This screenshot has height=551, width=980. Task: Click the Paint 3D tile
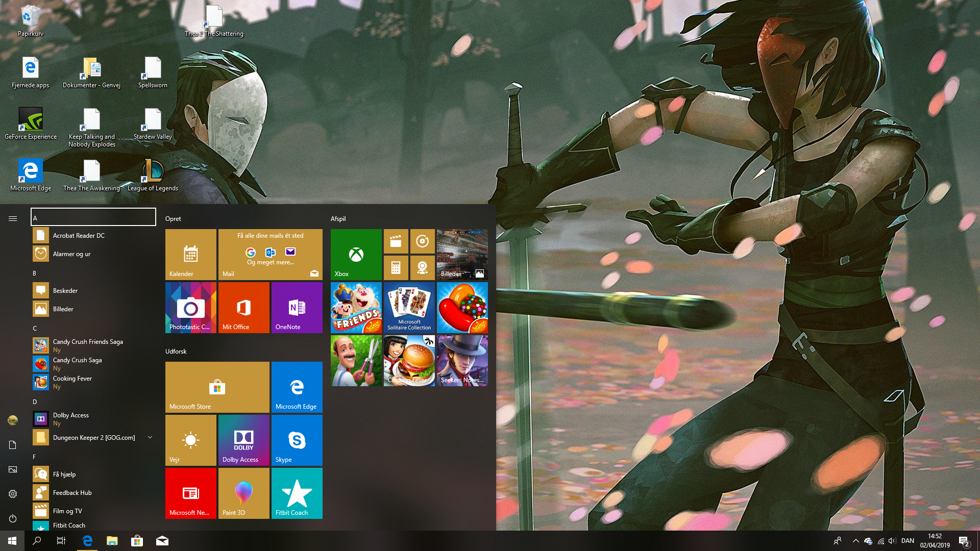click(x=243, y=493)
